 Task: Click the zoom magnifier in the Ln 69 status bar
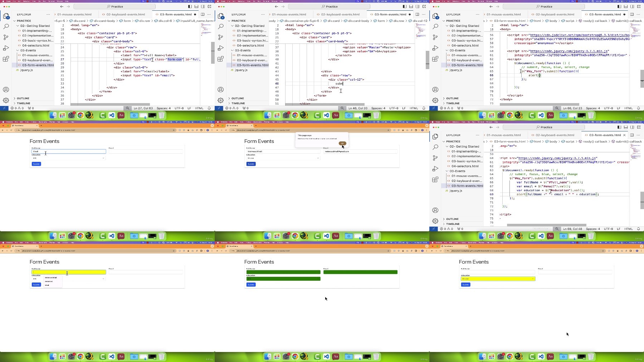point(557,229)
